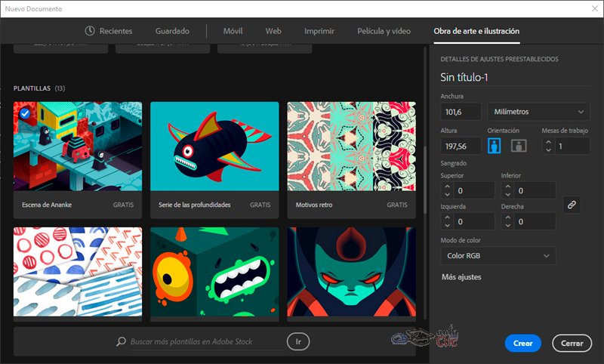Select the Motivos retro template thumbnail

[351, 147]
